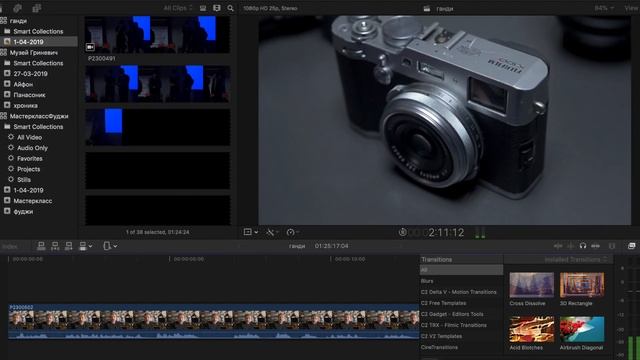The width and height of the screenshot is (640, 360).
Task: Click the browser search magnifier icon
Action: (x=231, y=8)
